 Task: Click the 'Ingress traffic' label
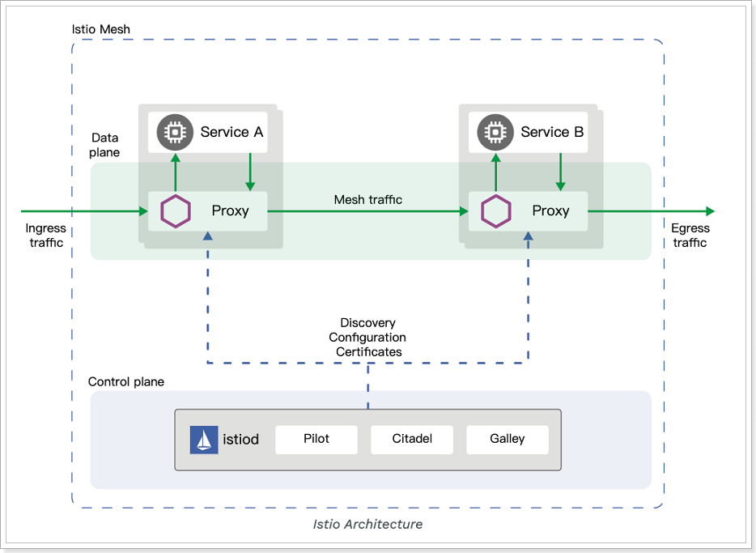[x=46, y=236]
